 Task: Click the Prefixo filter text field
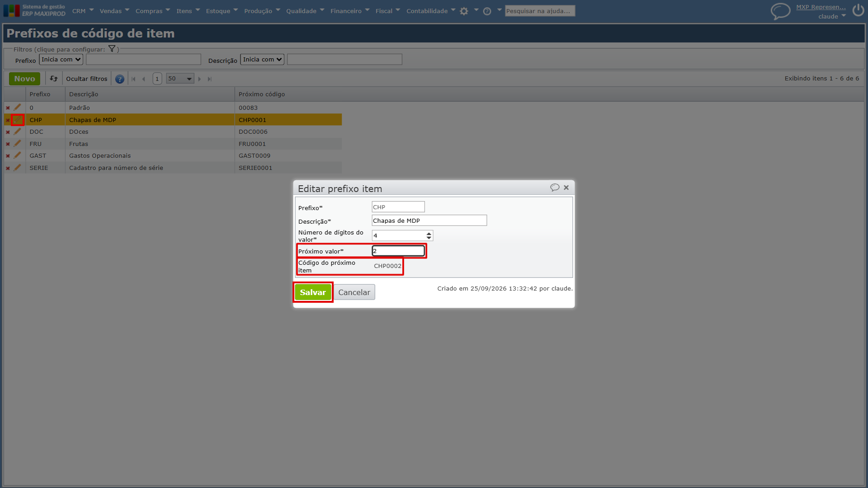click(143, 59)
